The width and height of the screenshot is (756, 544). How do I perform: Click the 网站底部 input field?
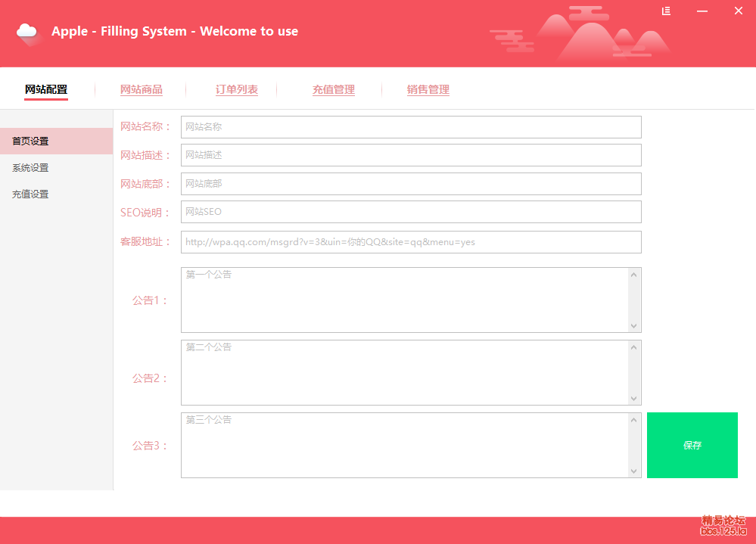pyautogui.click(x=411, y=184)
